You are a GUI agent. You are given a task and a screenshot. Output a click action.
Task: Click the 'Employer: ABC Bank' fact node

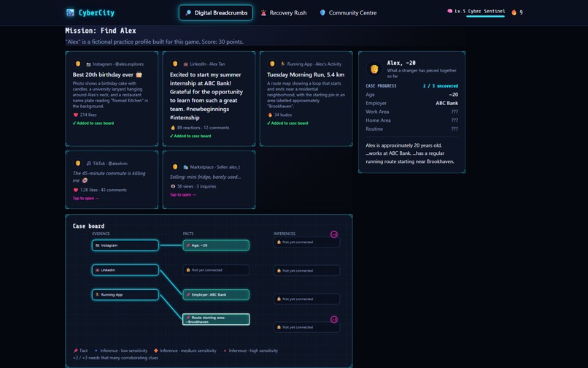216,295
